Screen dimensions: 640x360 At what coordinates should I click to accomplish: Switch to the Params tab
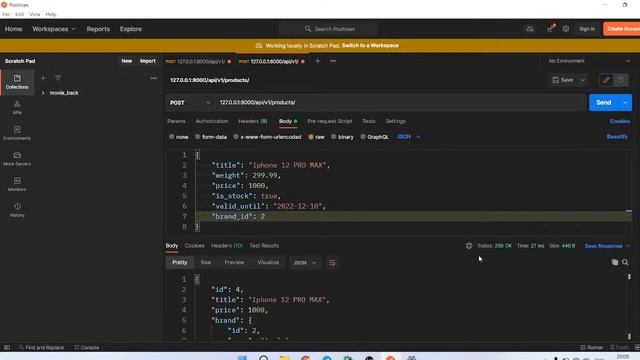coord(176,121)
